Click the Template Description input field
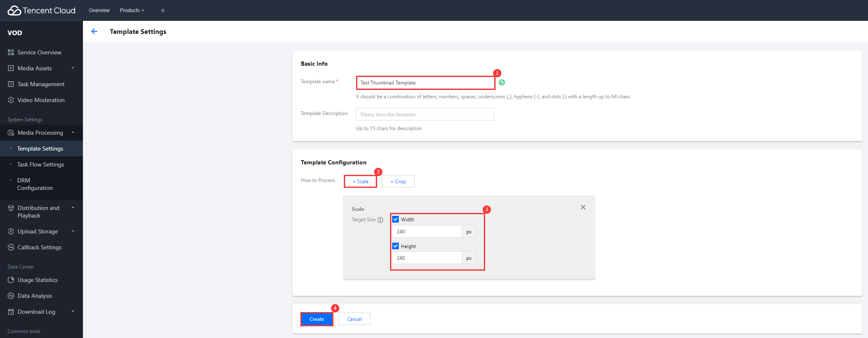The image size is (868, 338). click(x=425, y=114)
